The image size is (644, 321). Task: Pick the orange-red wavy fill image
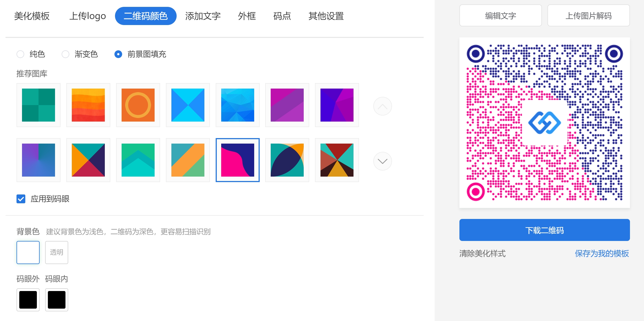click(x=88, y=105)
